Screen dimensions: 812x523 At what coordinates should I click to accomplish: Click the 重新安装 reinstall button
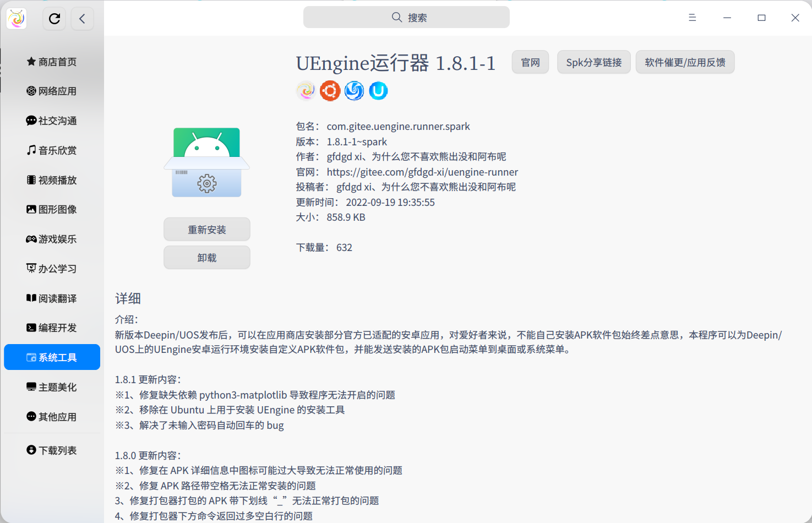(206, 229)
